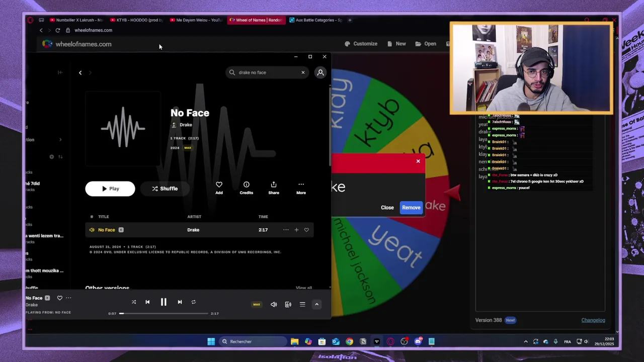
Task: Open more options for now playing track
Action: coord(68,298)
